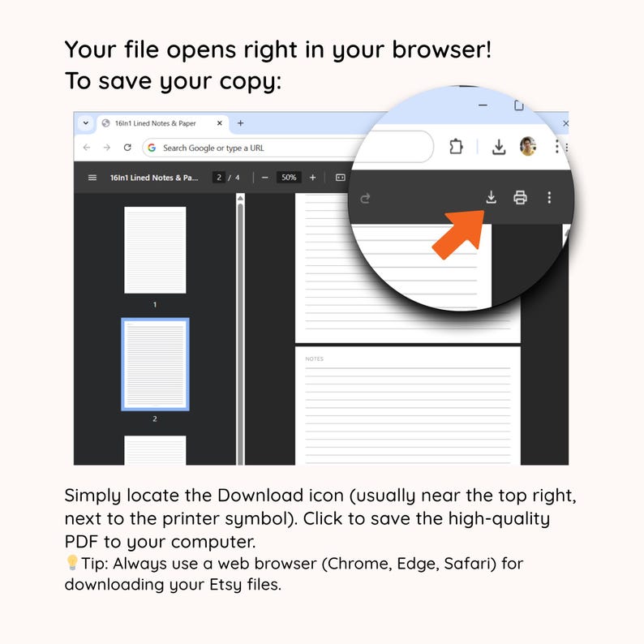Open the Chrome extensions puzzle icon
This screenshot has width=644, height=644.
pos(456,147)
